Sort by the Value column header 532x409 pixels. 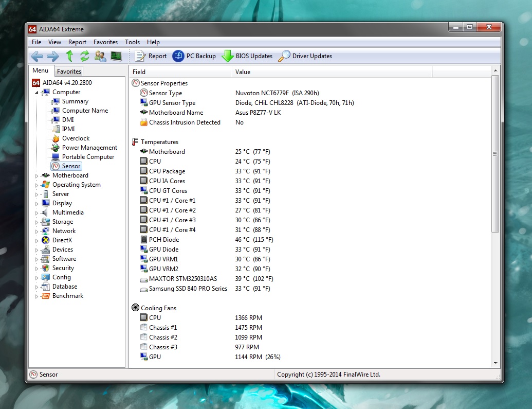[x=332, y=72]
